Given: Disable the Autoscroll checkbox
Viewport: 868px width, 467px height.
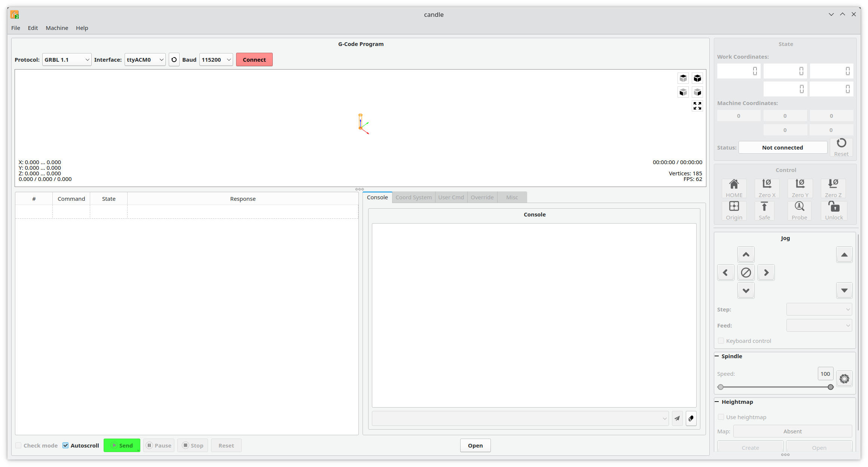Looking at the screenshot, I should [x=66, y=445].
